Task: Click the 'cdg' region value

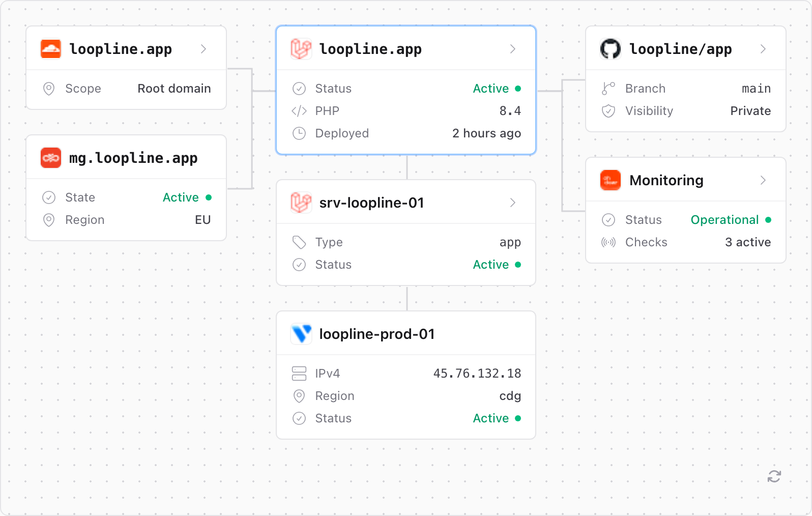Action: click(510, 396)
